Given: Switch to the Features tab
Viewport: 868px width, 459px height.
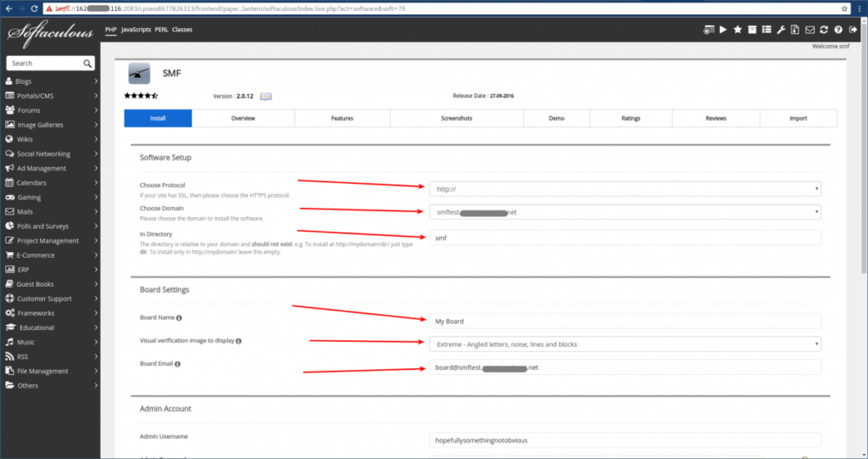Looking at the screenshot, I should (x=342, y=118).
